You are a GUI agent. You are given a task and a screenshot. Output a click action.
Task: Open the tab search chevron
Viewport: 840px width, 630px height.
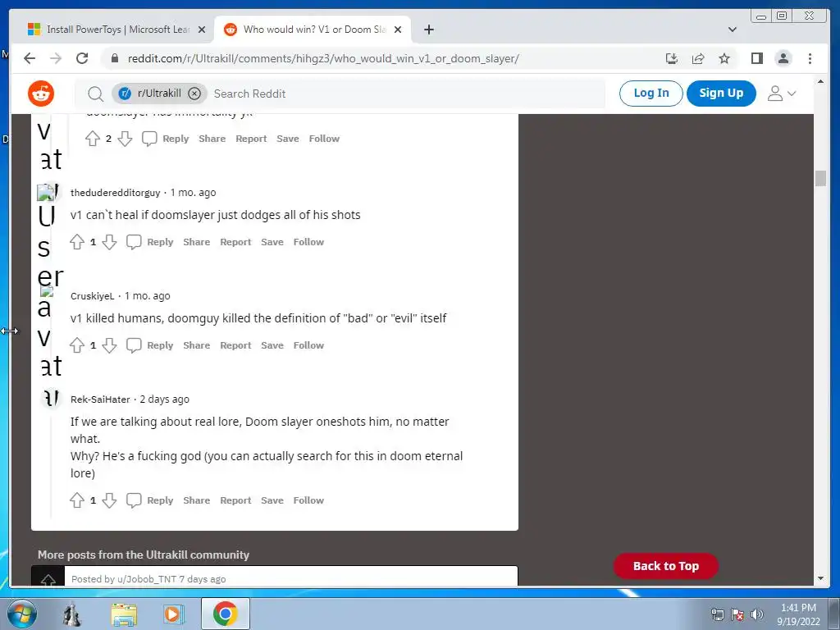pos(733,30)
